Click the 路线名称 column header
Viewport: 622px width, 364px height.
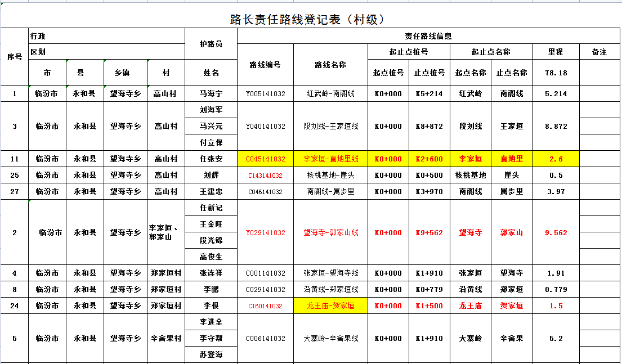coord(330,65)
